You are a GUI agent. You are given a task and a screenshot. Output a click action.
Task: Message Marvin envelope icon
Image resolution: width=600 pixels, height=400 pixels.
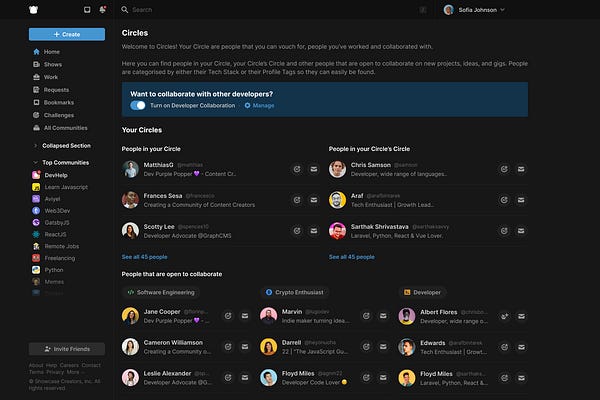pos(383,316)
